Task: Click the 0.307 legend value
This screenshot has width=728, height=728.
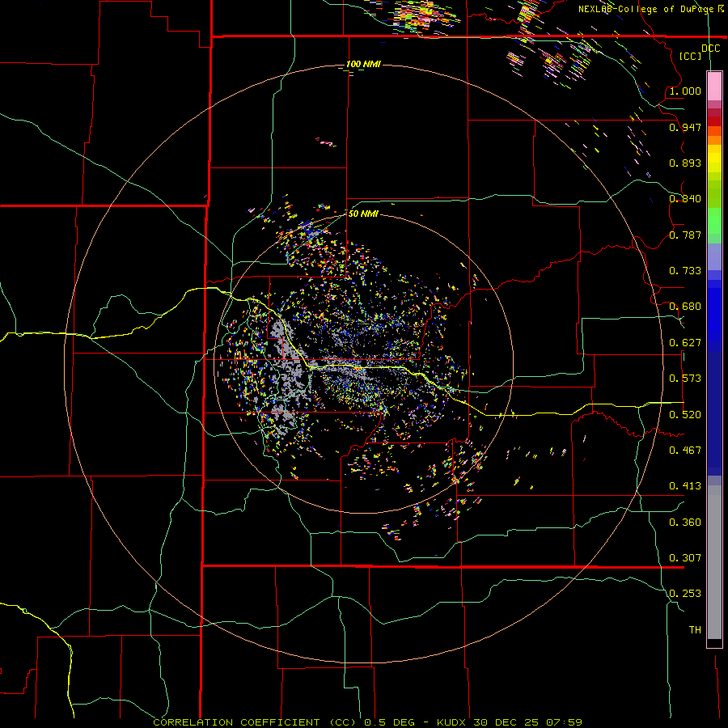Action: [685, 558]
